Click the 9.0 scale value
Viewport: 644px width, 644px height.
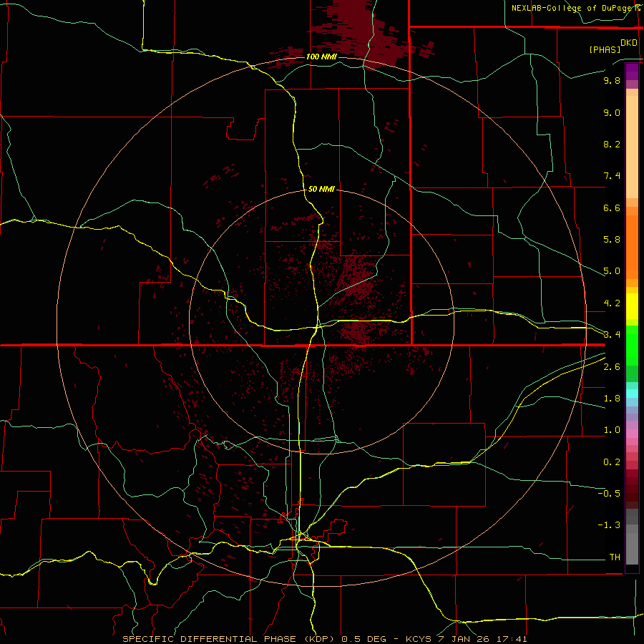(612, 112)
